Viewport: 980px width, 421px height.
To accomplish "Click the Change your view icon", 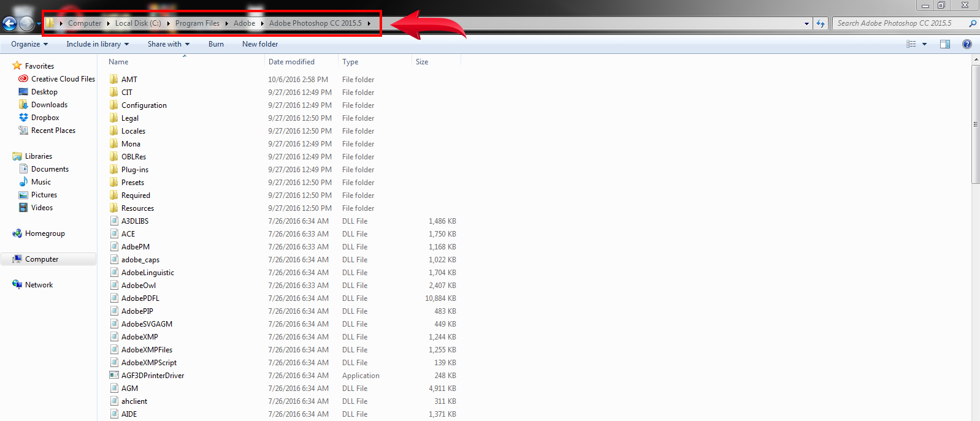I will (x=911, y=44).
